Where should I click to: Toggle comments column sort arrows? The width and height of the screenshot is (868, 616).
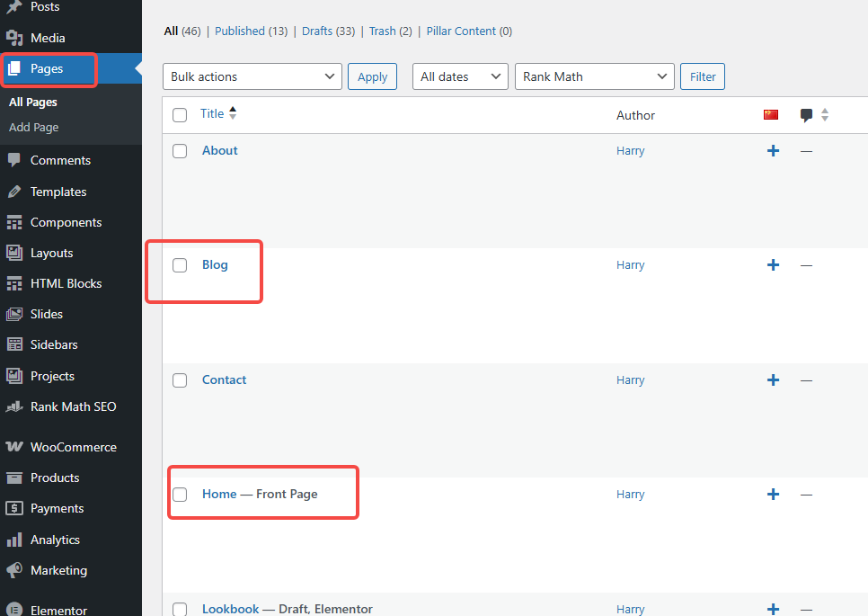pos(825,115)
